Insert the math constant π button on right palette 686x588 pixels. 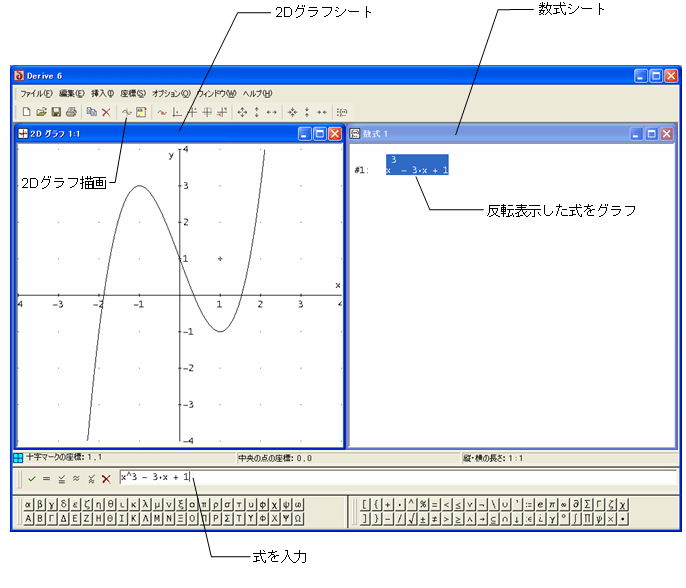(x=554, y=504)
